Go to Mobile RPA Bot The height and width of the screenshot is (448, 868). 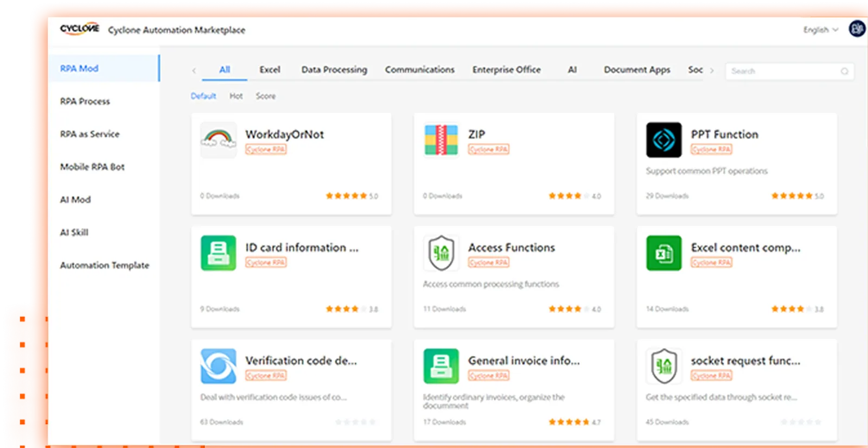(x=92, y=167)
